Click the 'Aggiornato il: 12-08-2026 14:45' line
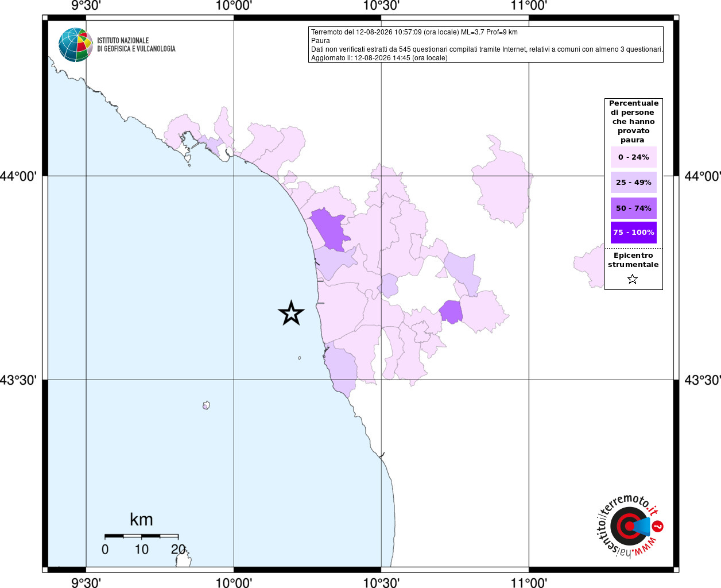This screenshot has height=588, width=721. click(x=379, y=58)
